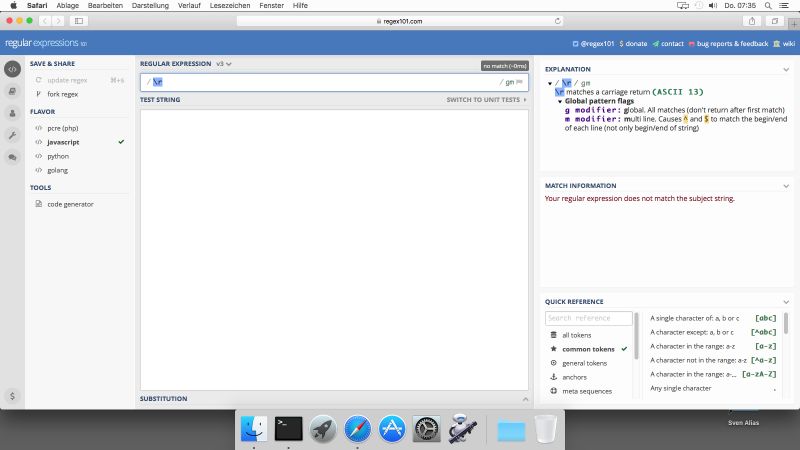The width and height of the screenshot is (800, 450).
Task: Open System Preferences from the Dock
Action: [x=427, y=429]
